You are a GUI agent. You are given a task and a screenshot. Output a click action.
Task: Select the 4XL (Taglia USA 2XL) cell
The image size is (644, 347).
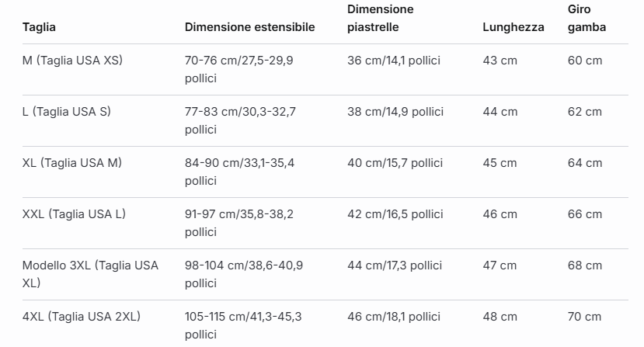pyautogui.click(x=82, y=317)
